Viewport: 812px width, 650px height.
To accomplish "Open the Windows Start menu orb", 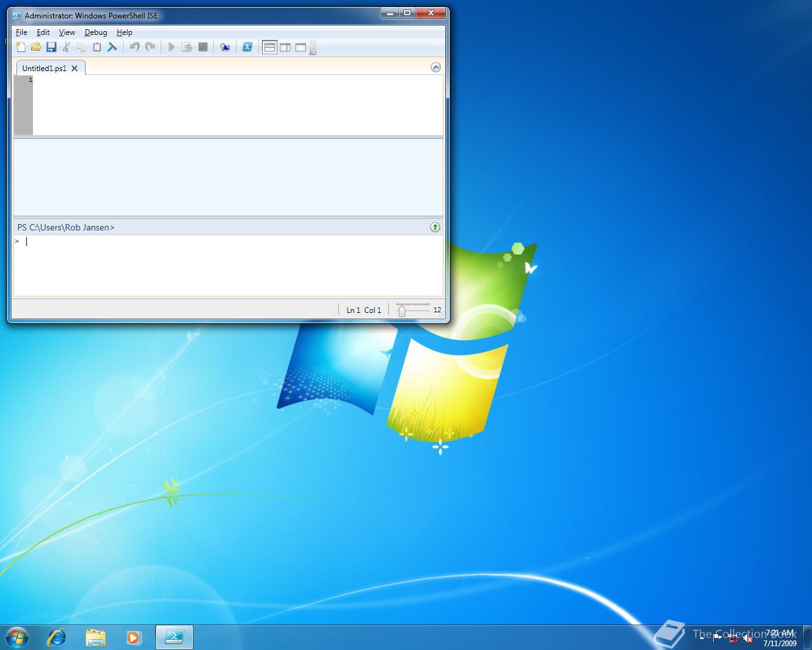I will 17,637.
